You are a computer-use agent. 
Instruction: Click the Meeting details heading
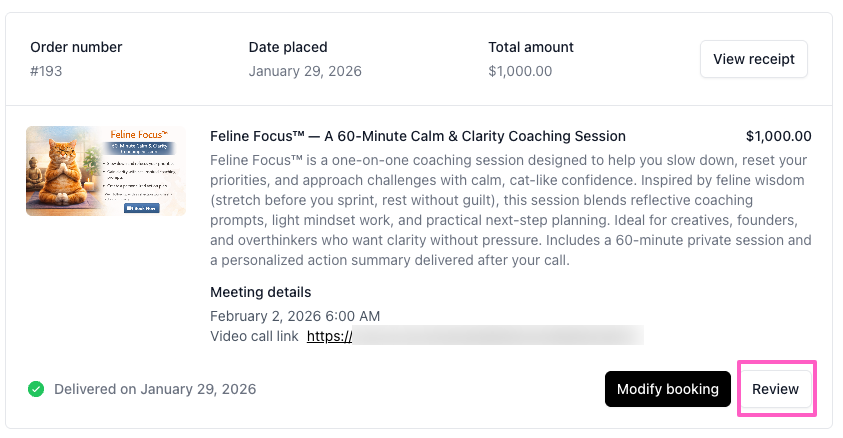[260, 292]
